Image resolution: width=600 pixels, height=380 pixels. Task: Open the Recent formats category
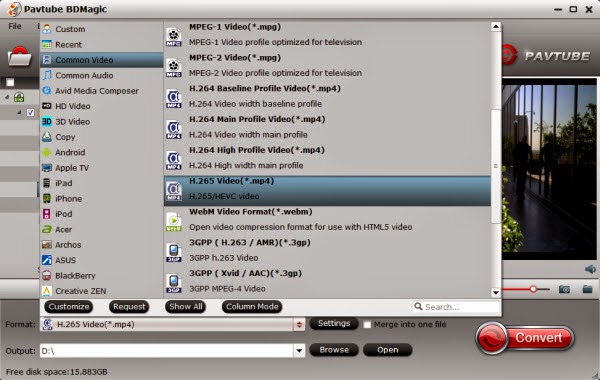click(101, 44)
